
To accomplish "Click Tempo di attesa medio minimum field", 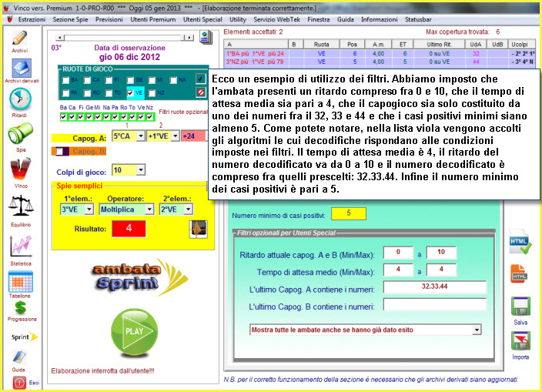I will click(x=398, y=270).
